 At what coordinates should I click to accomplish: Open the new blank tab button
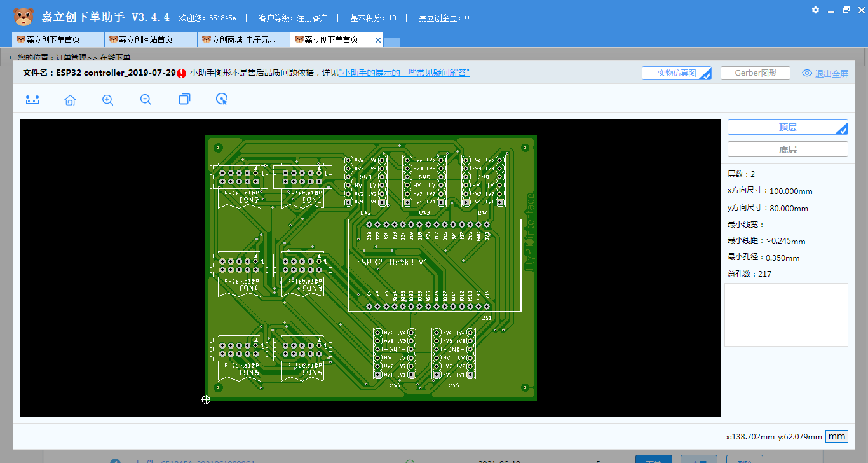(x=392, y=43)
